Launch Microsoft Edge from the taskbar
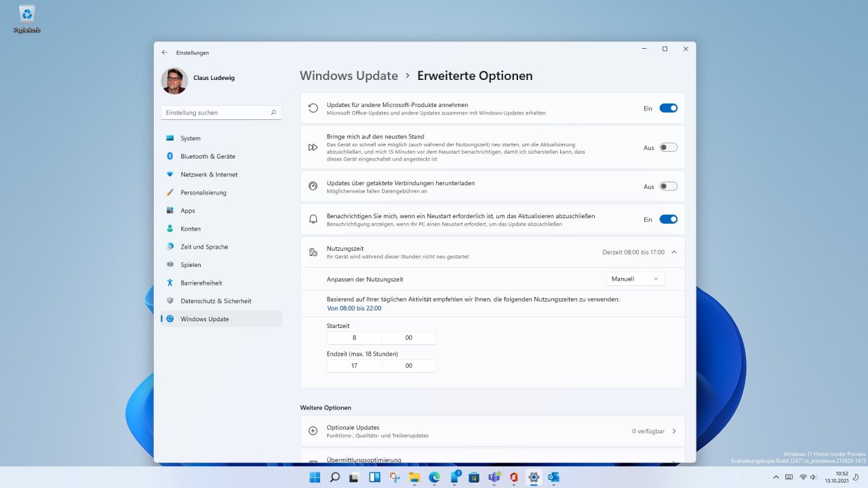Screen dimensions: 868x488 coord(434,477)
